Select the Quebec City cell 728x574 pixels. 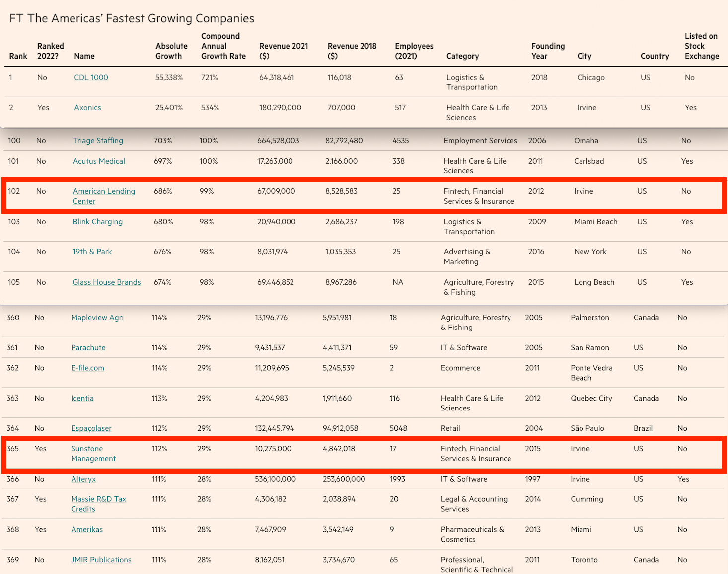point(591,399)
